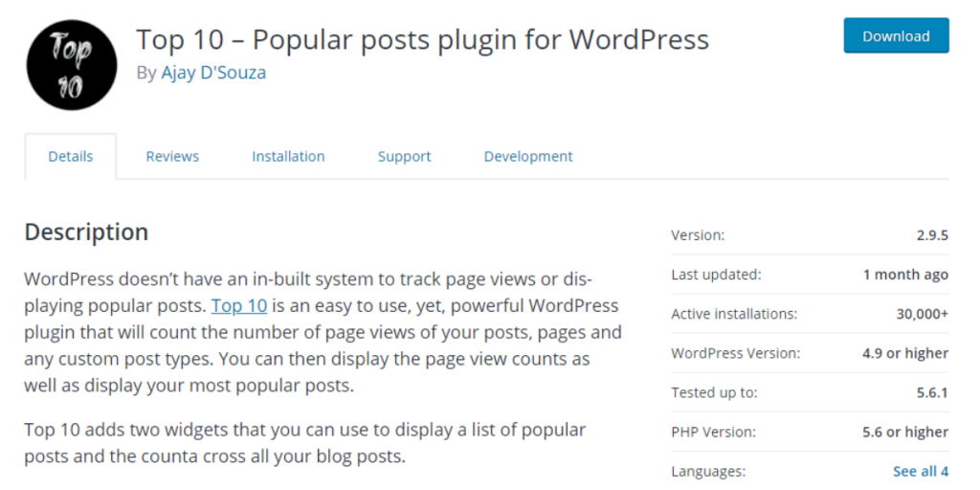This screenshot has height=490, width=980.
Task: Open the Installation tab
Action: (288, 156)
